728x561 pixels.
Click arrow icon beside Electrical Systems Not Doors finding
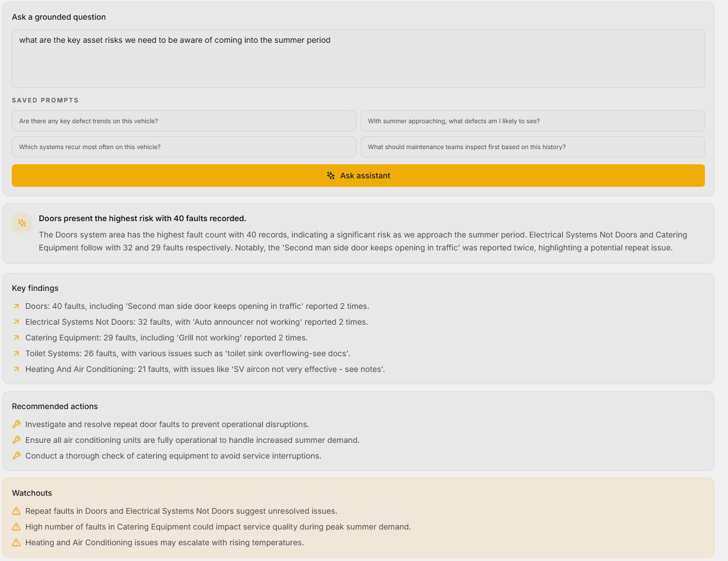16,322
